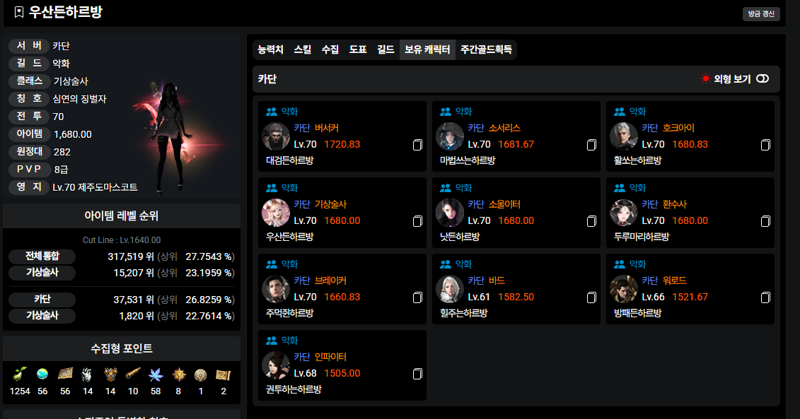The width and height of the screenshot is (800, 419).
Task: Click copy icon on 대검든하르방 card
Action: click(417, 145)
